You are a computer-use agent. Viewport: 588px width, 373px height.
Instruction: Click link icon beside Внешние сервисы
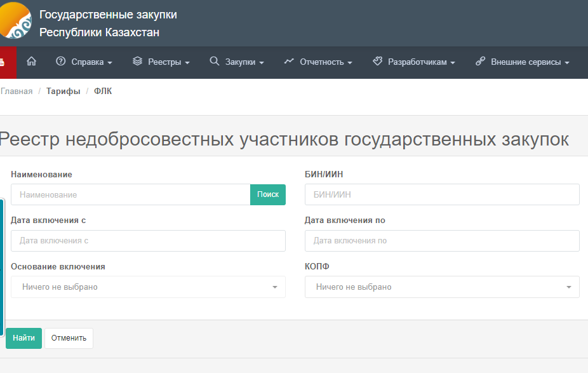pos(480,62)
